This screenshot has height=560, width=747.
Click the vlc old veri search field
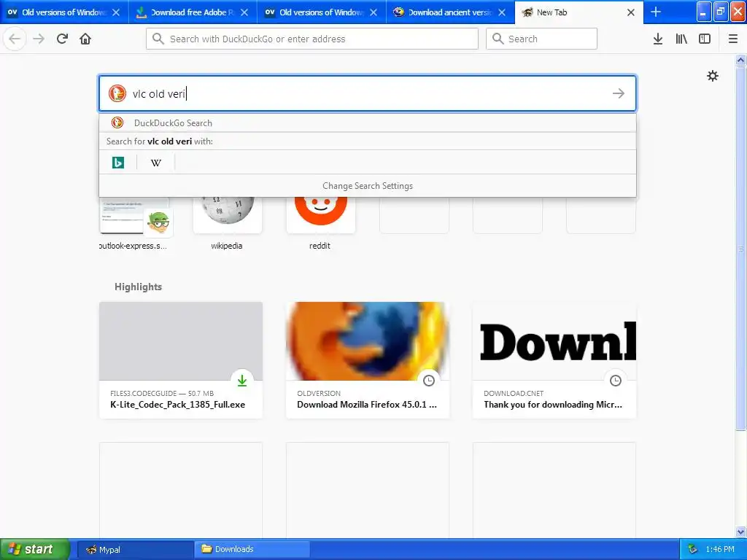368,93
